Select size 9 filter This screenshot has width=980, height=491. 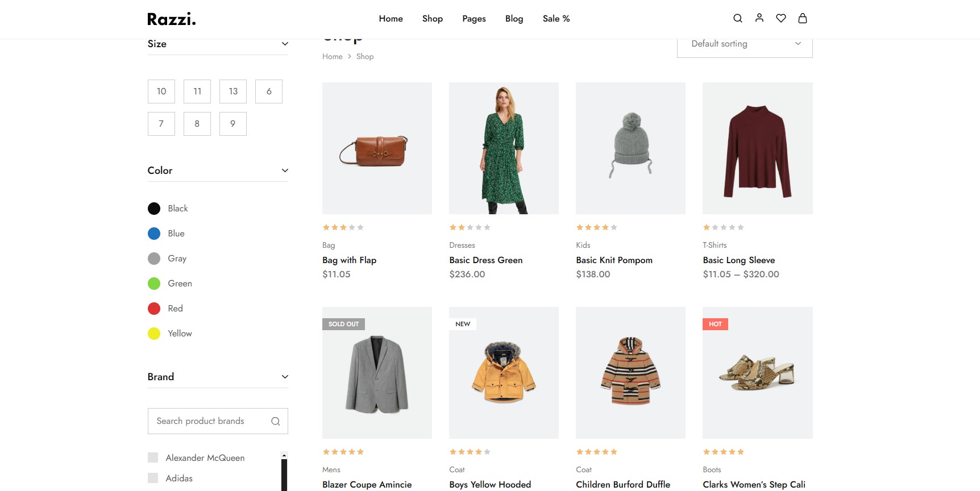(x=233, y=124)
